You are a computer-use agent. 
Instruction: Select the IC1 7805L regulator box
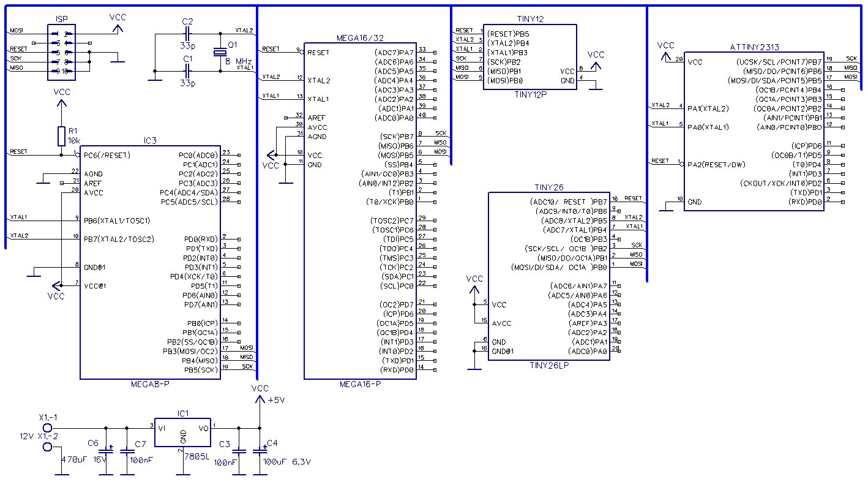[183, 432]
